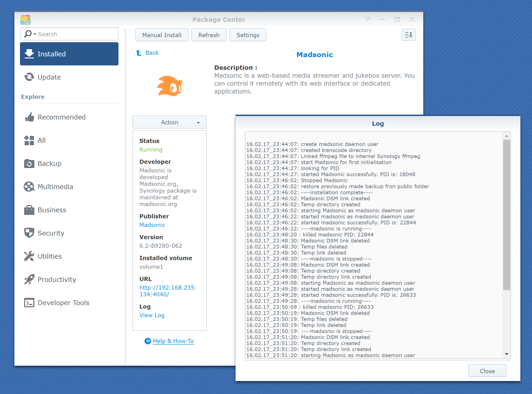Click log line "killed madsonic PID: 26633"

(310, 307)
